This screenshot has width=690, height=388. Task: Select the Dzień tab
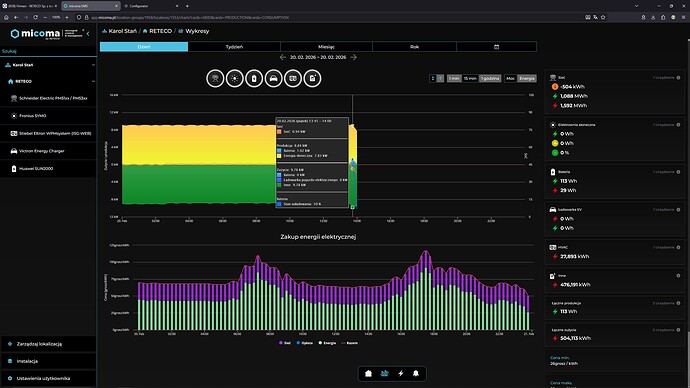144,47
